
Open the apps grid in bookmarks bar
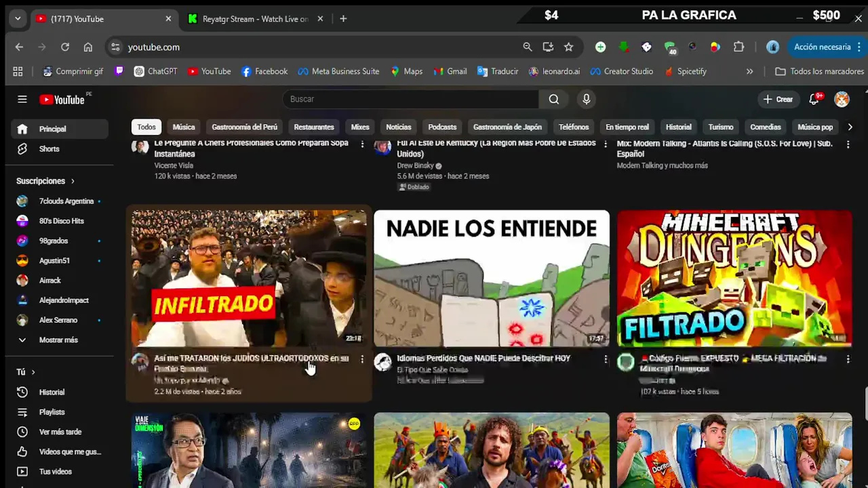point(18,71)
